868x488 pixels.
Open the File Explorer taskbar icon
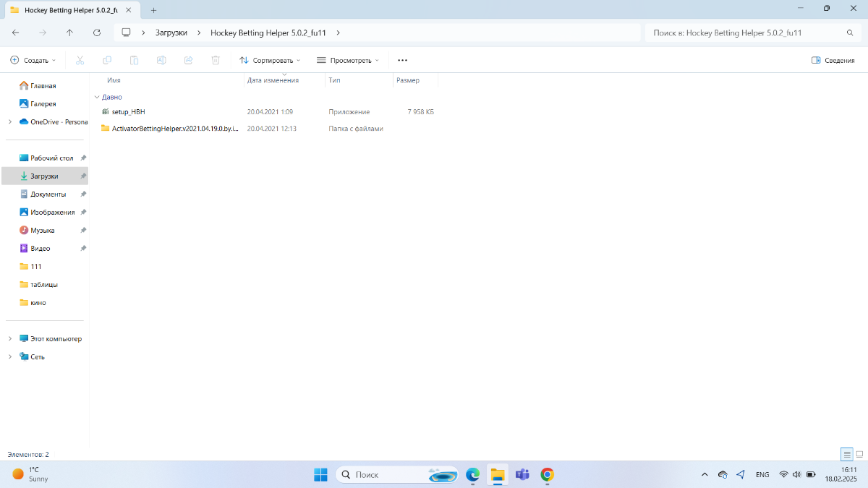[497, 474]
